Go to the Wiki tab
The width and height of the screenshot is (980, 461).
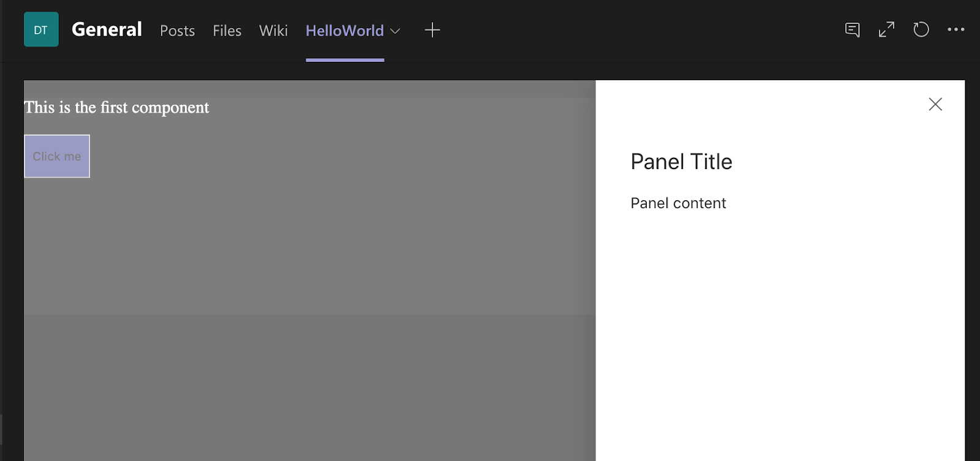tap(273, 31)
